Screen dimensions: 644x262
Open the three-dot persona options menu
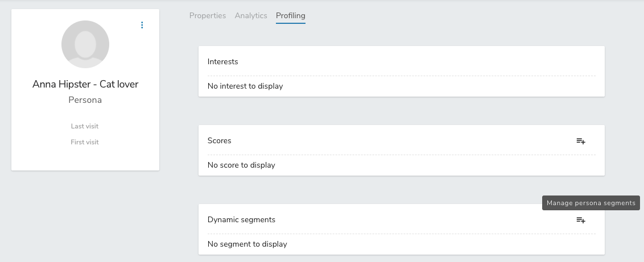pos(142,25)
